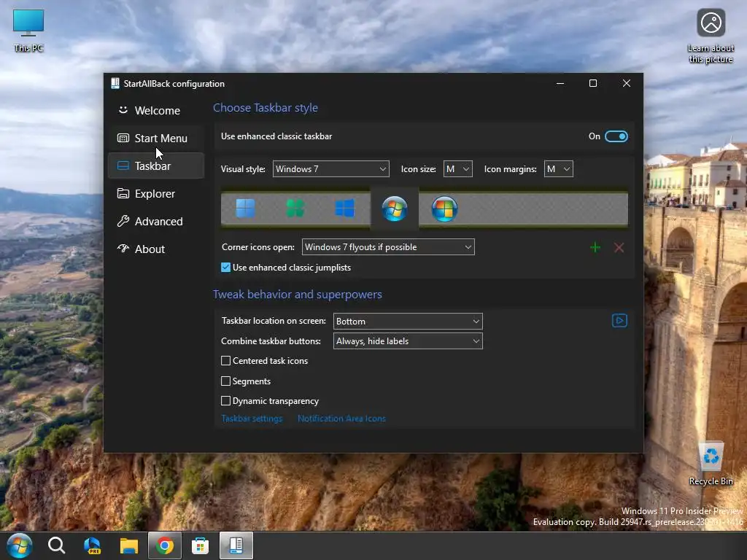This screenshot has width=747, height=560.
Task: Select the This PC desktop icon
Action: pyautogui.click(x=28, y=31)
